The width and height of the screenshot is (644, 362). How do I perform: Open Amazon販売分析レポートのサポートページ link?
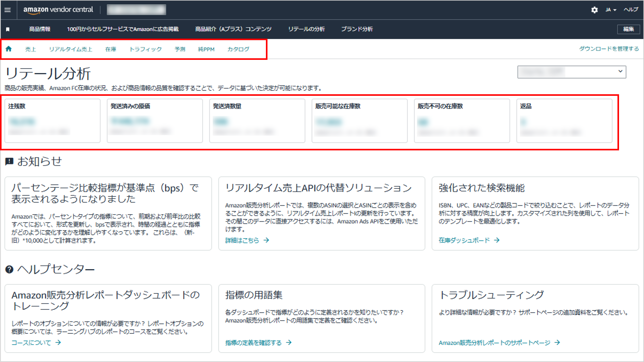tap(494, 342)
